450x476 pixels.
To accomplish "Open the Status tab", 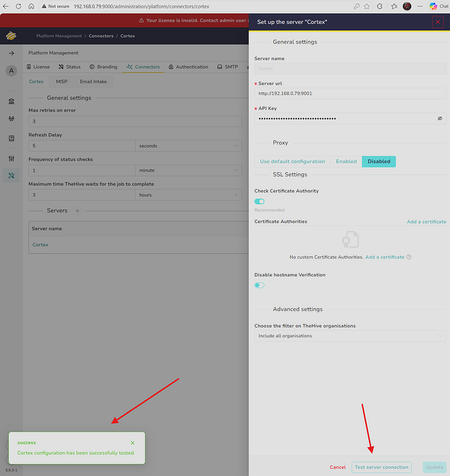I will (69, 67).
